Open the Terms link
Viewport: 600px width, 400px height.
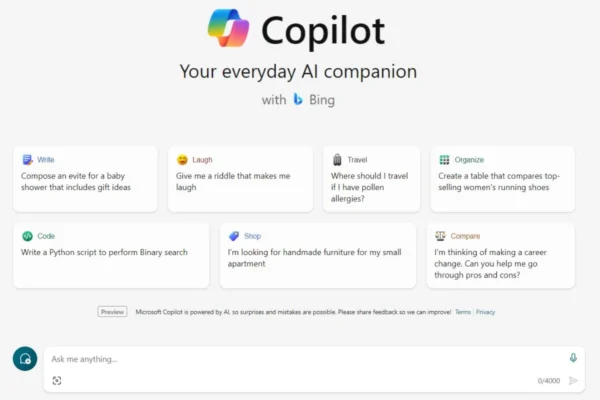463,312
